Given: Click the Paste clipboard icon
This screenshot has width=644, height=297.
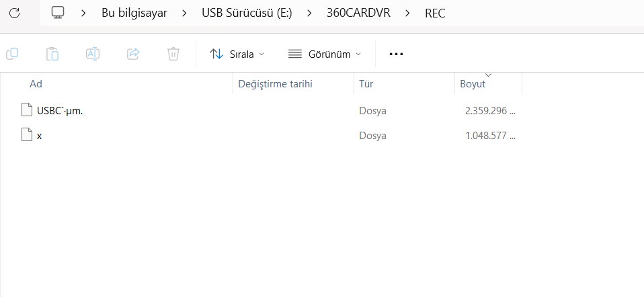Looking at the screenshot, I should [52, 54].
